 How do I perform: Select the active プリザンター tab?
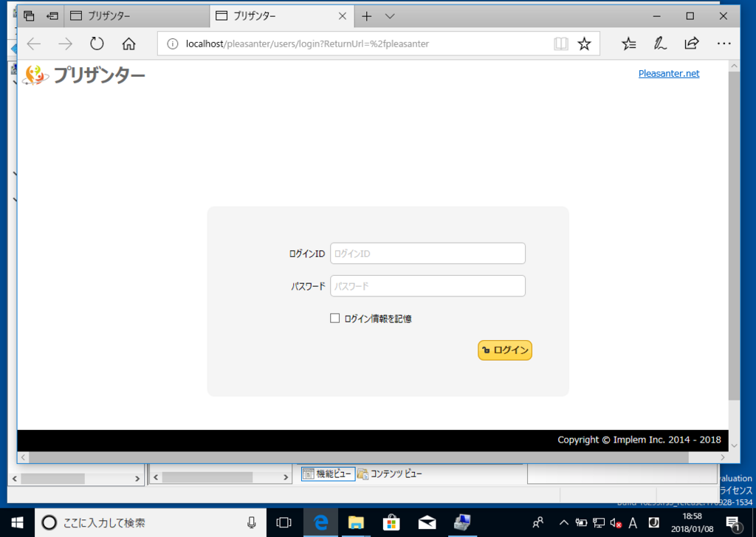click(282, 16)
